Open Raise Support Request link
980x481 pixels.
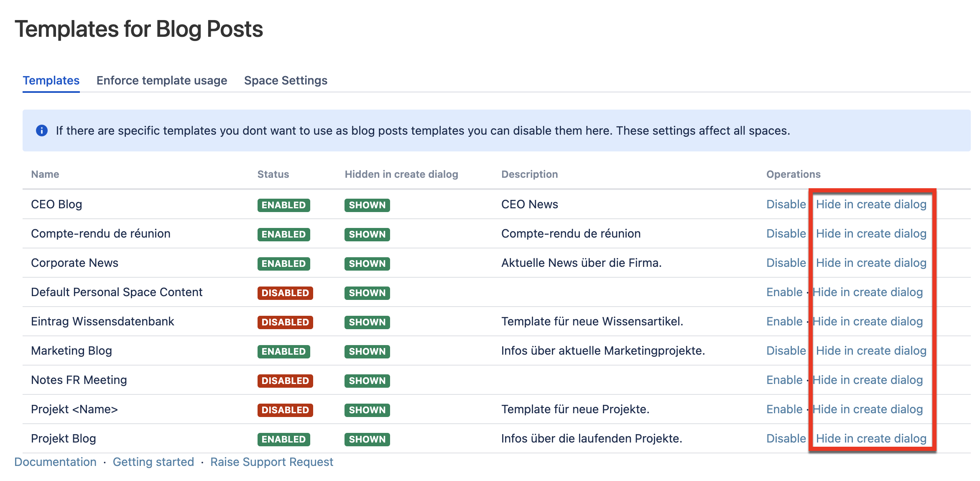point(271,462)
